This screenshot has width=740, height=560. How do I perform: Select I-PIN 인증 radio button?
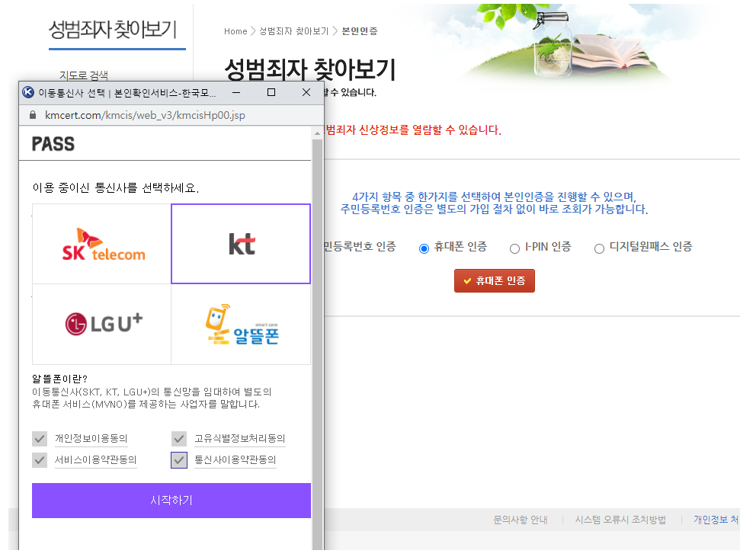click(514, 248)
